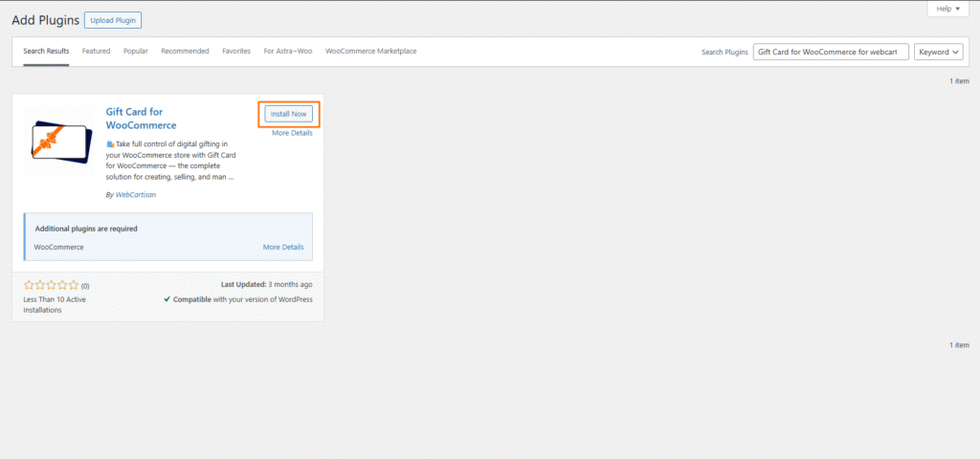Click More Details below Install Now

(x=292, y=133)
